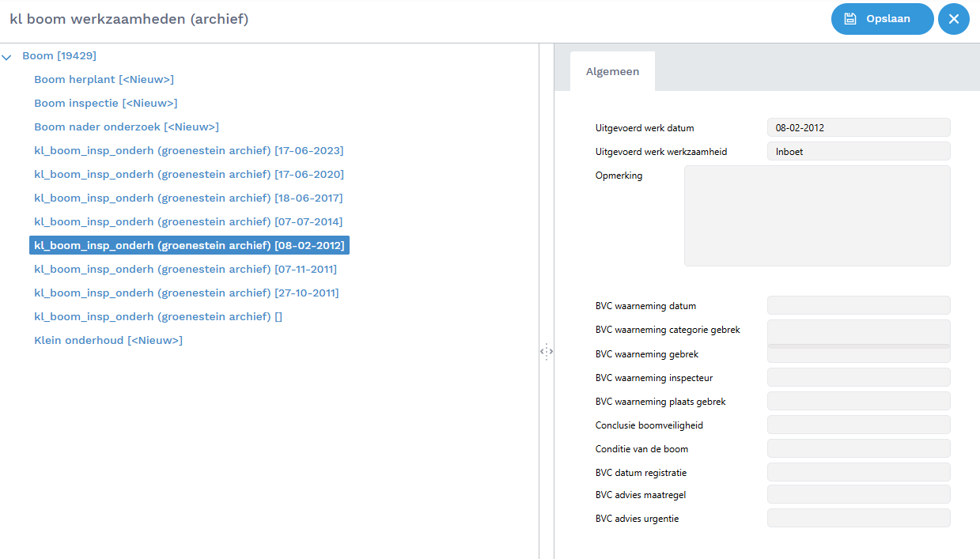Switch to the Algemeen tab
Screen dimensions: 980x559
(x=612, y=72)
